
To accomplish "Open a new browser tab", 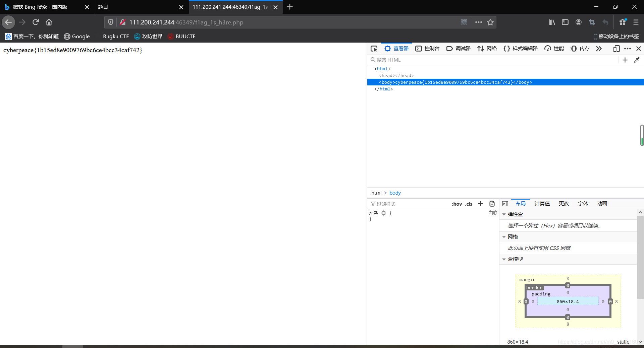I will (290, 7).
